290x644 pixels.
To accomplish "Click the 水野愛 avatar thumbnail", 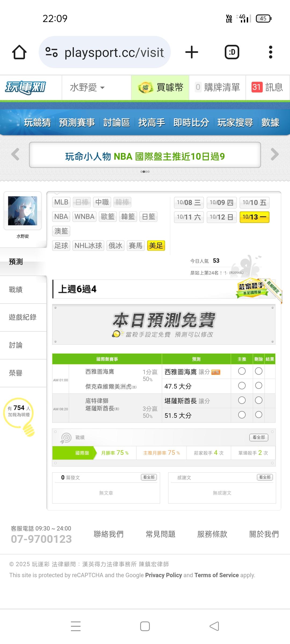I will click(x=23, y=211).
